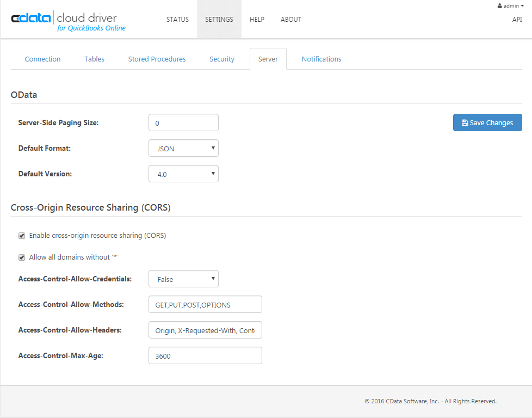Disable the Enable cross-origin resource sharing checkbox
The height and width of the screenshot is (418, 532).
22,236
